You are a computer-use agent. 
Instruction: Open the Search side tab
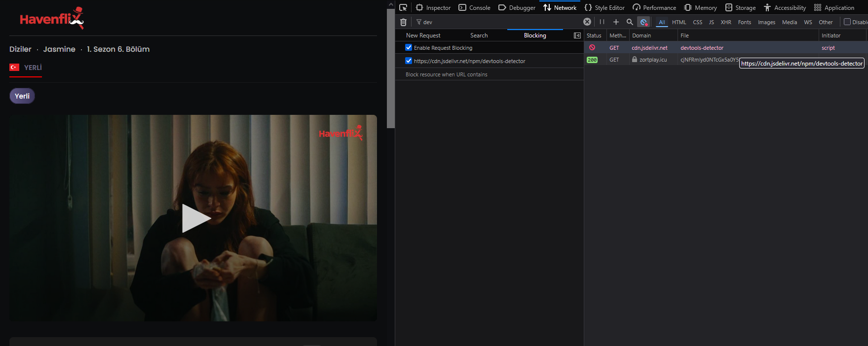479,35
